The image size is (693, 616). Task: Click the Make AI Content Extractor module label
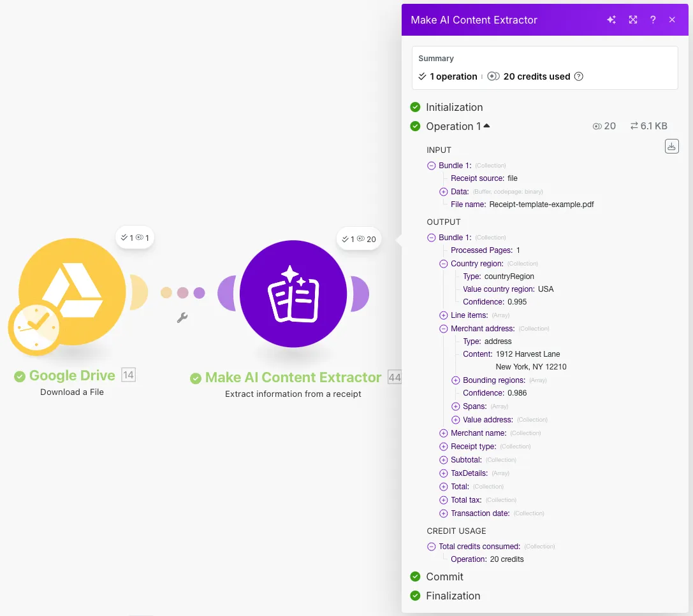click(293, 378)
